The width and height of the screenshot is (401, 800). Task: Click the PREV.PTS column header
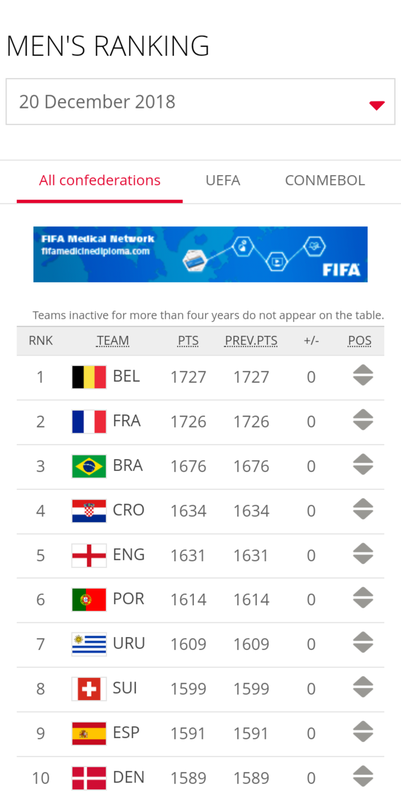251,341
